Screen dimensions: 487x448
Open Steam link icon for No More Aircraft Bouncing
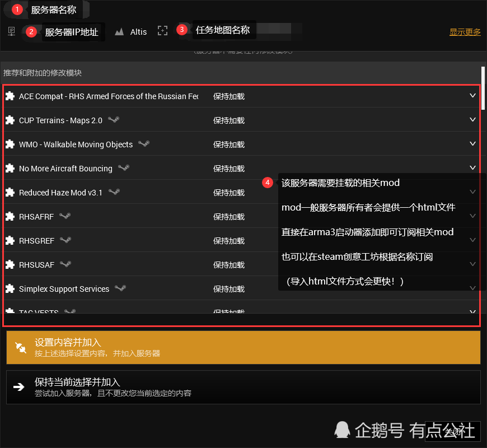pyautogui.click(x=124, y=168)
